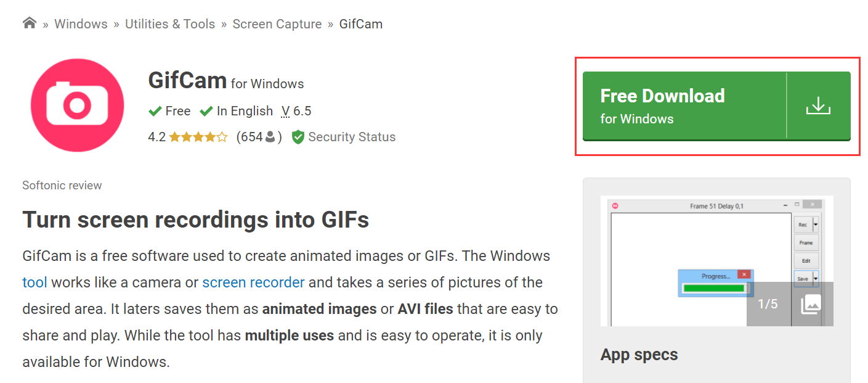Click the Security Status label
Viewport: 868px width, 383px height.
click(352, 137)
